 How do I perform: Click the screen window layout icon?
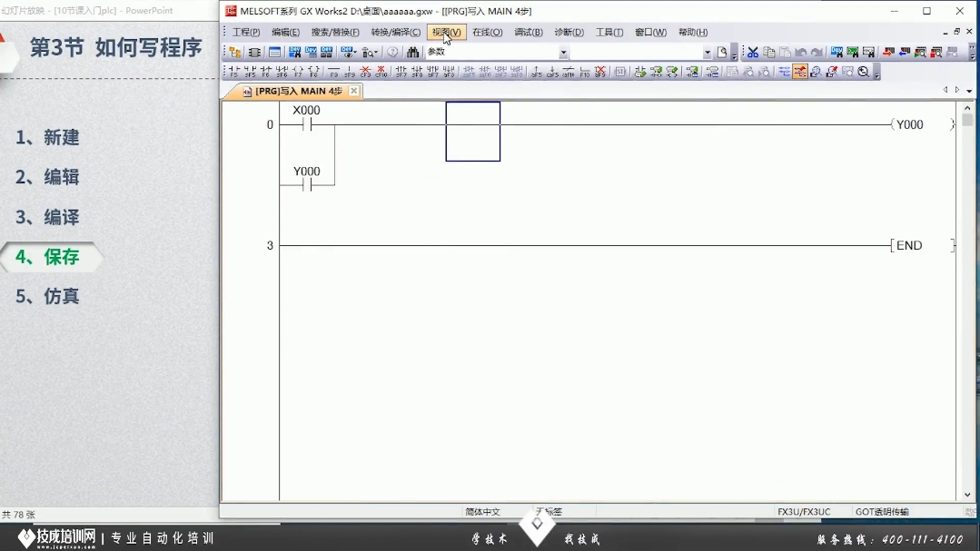[x=274, y=53]
